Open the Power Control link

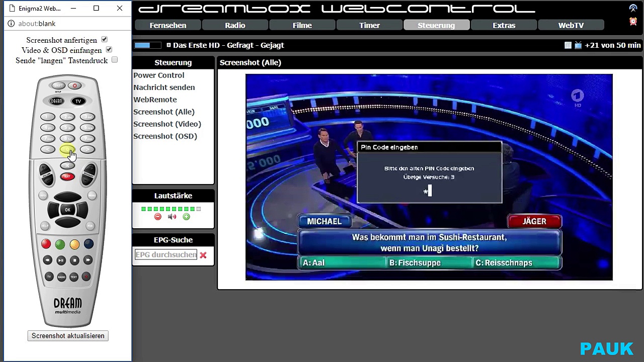click(x=159, y=75)
